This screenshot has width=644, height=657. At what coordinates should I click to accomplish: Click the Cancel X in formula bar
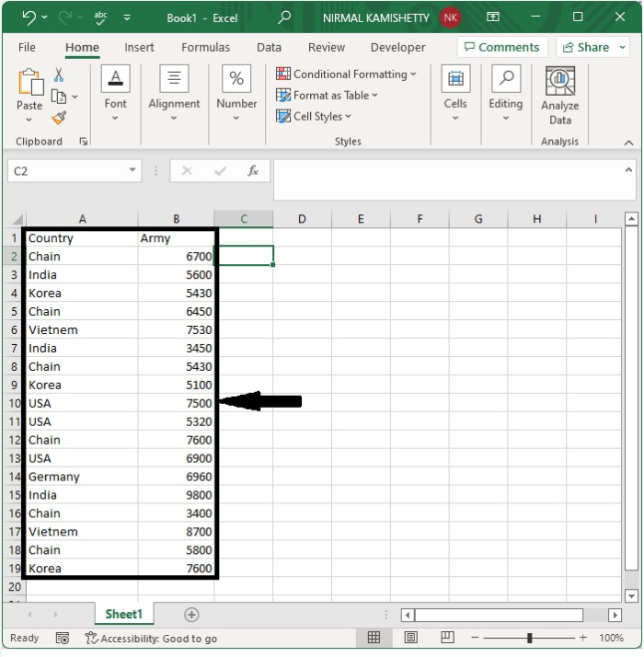tap(187, 170)
